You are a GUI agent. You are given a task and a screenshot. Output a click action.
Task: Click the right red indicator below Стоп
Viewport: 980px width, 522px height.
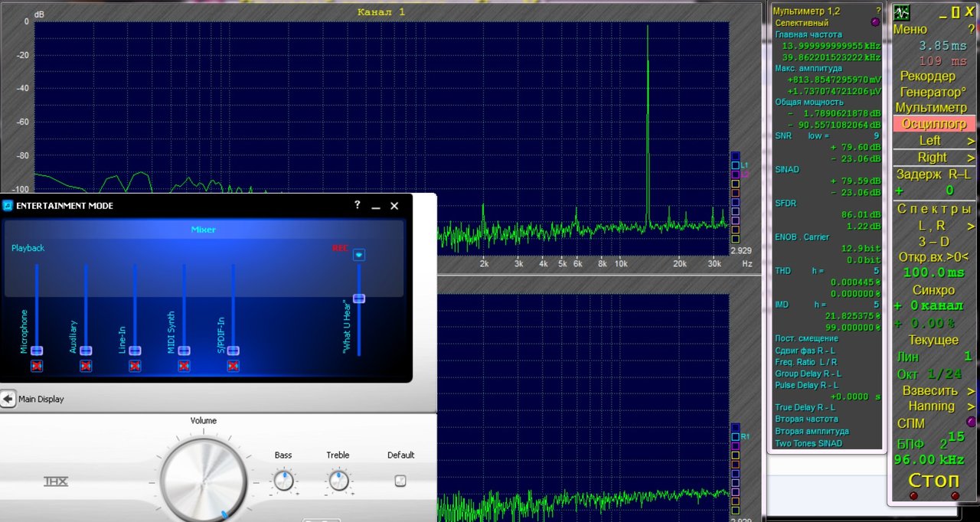click(955, 496)
